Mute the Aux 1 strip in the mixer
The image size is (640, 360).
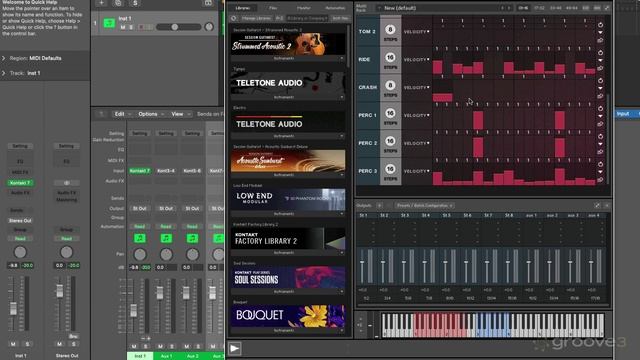[x=160, y=346]
